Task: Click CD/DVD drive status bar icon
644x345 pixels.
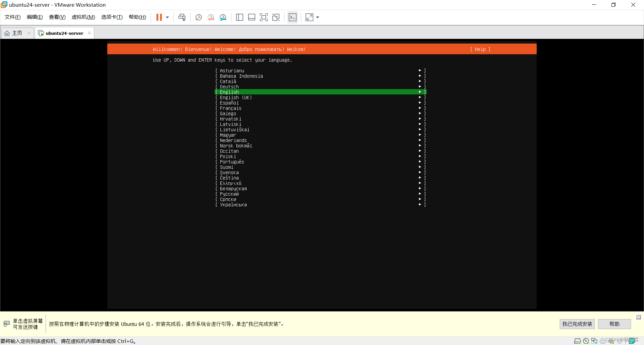Action: point(586,341)
